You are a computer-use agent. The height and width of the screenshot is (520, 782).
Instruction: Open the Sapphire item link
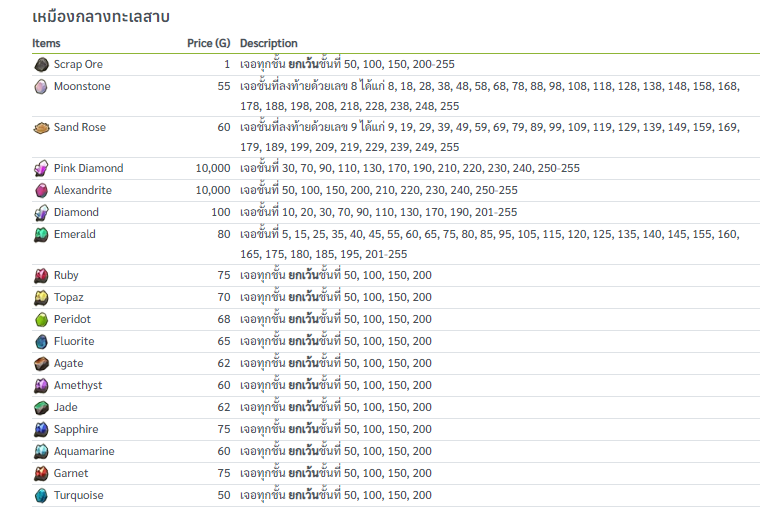coord(76,429)
